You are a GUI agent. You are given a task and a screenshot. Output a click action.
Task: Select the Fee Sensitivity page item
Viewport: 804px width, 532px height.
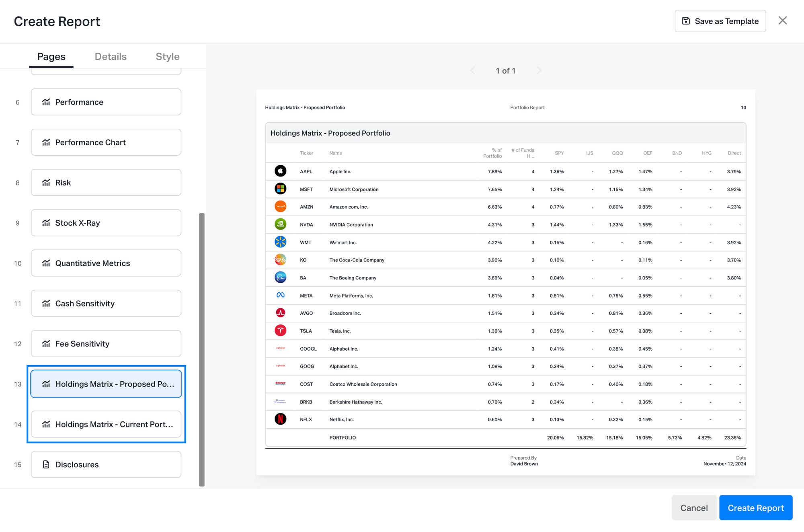[106, 343]
